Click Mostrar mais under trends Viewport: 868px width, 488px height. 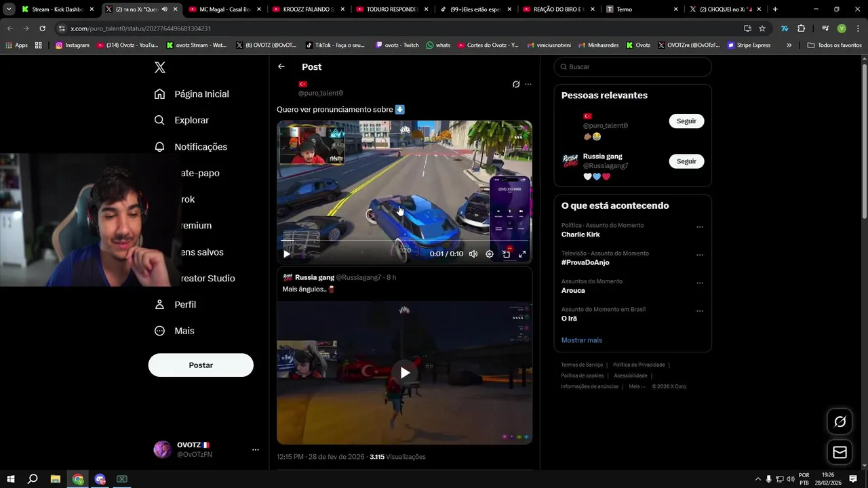581,340
